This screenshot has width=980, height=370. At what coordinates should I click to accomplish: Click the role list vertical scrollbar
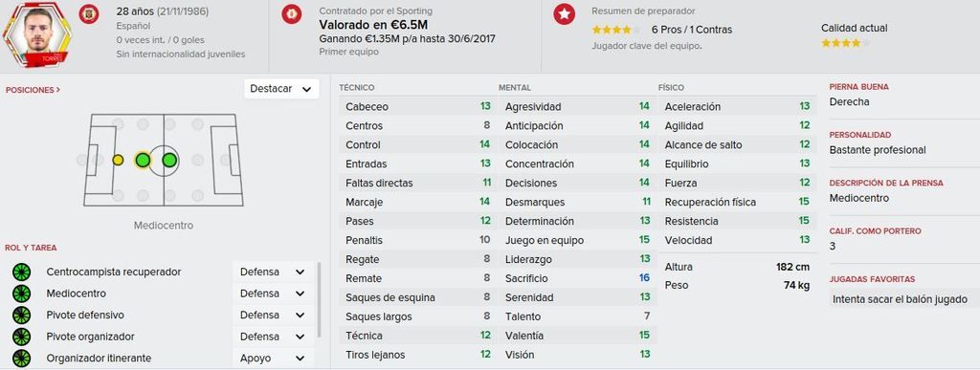pos(320,299)
